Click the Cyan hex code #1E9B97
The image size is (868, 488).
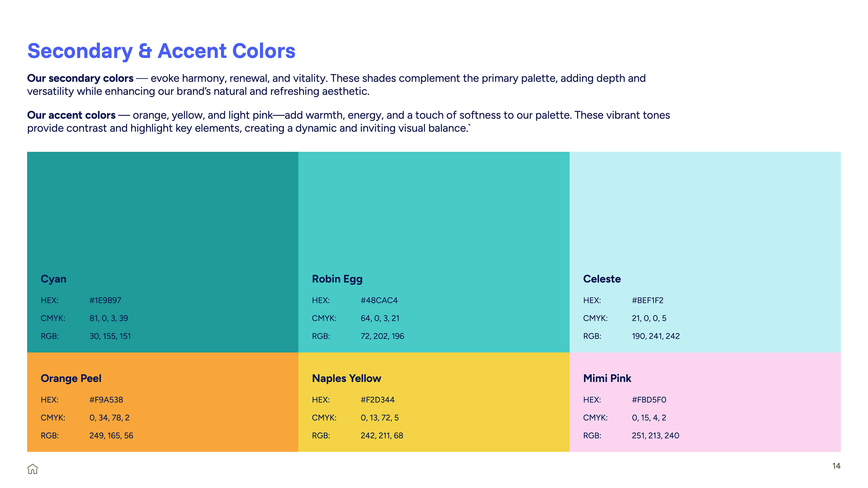(x=105, y=300)
